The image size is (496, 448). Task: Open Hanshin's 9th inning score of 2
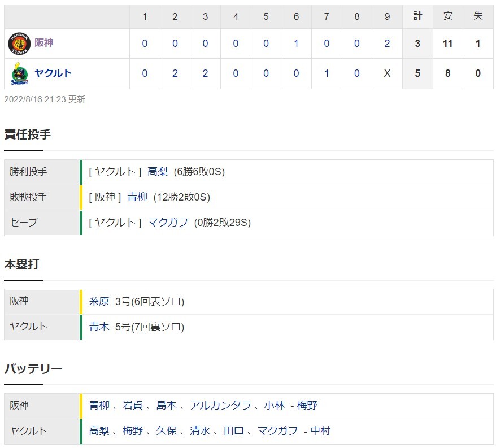[x=387, y=44]
